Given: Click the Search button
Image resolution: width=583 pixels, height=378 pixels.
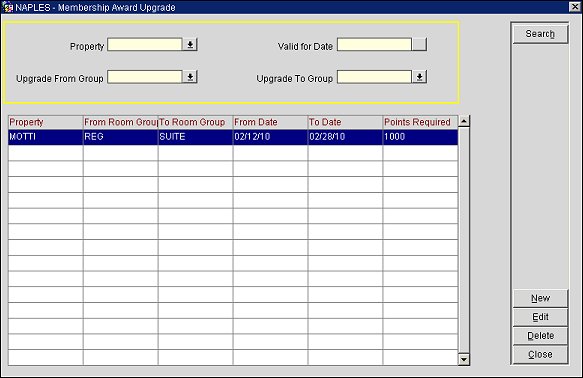Looking at the screenshot, I should click(540, 34).
